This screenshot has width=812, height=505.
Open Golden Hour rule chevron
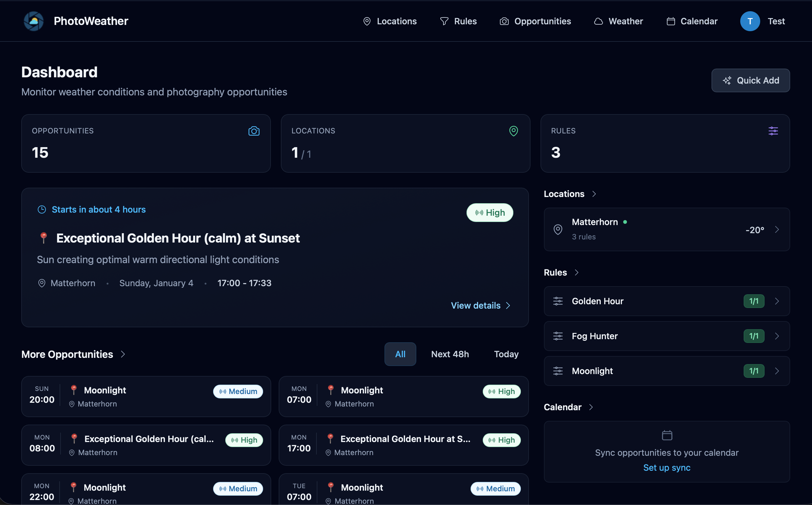click(x=776, y=301)
